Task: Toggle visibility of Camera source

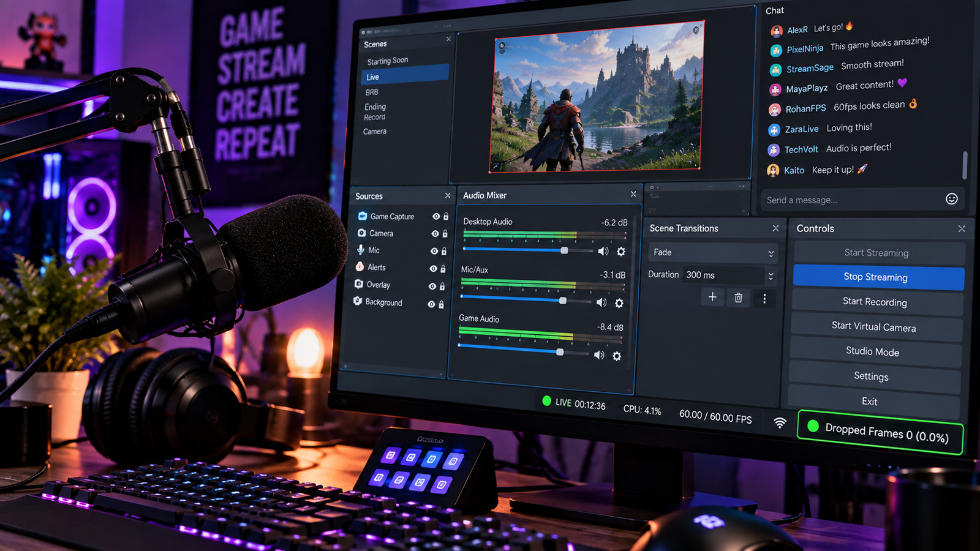Action: coord(435,233)
